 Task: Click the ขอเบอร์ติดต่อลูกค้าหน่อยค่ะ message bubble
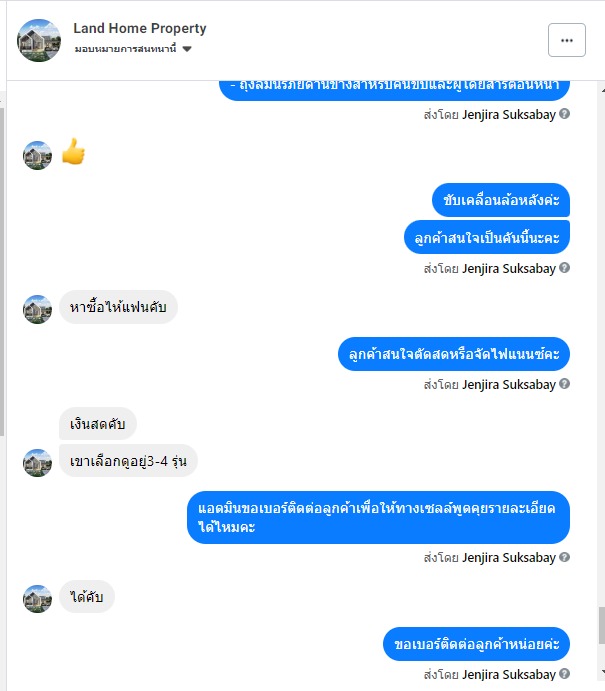[476, 644]
